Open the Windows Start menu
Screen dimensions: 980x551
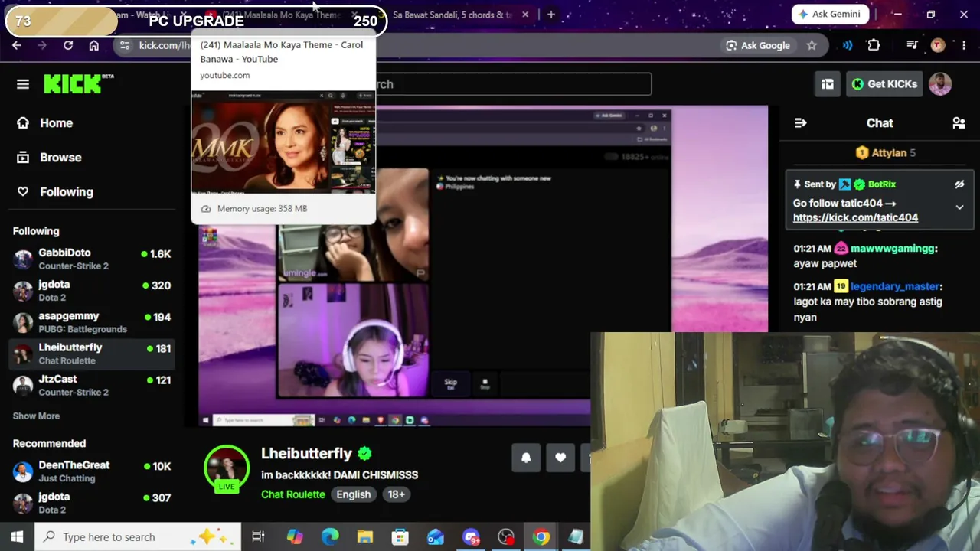17,537
